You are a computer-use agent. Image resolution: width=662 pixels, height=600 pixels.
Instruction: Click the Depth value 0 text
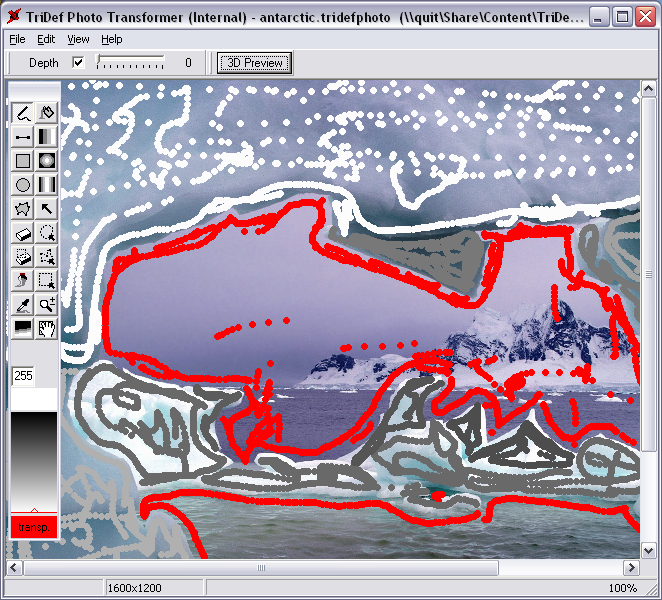pyautogui.click(x=188, y=62)
